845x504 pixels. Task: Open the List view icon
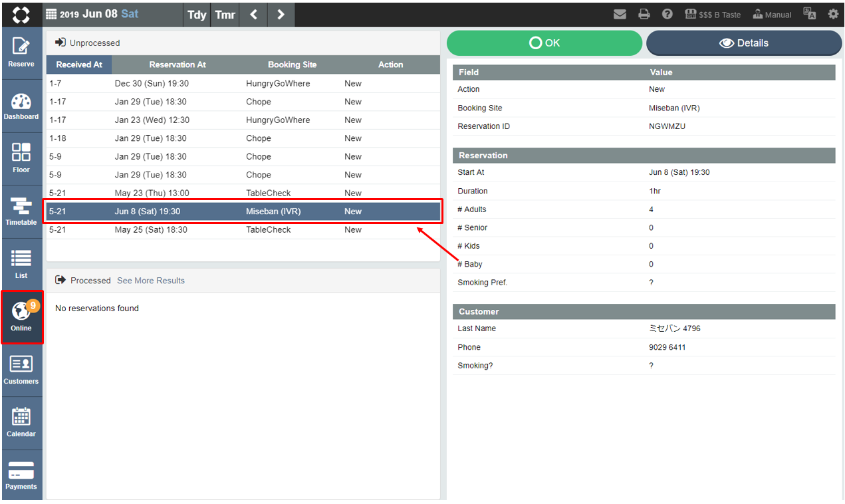21,264
